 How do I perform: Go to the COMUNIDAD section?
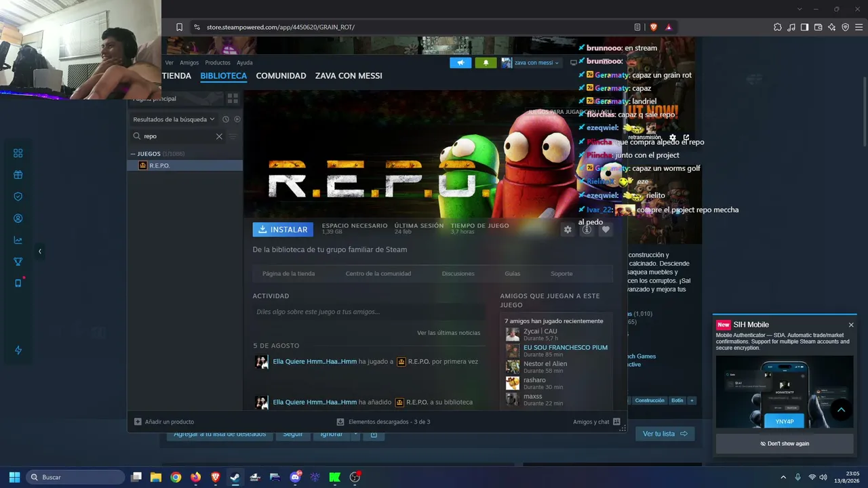pyautogui.click(x=281, y=76)
